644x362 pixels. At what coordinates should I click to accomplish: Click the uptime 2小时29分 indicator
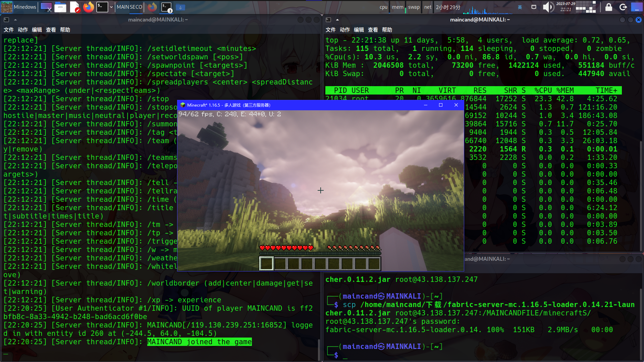[x=448, y=7]
